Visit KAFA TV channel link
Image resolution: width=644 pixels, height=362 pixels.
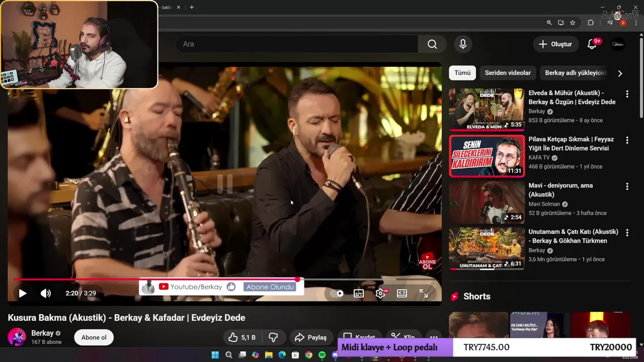pyautogui.click(x=539, y=157)
